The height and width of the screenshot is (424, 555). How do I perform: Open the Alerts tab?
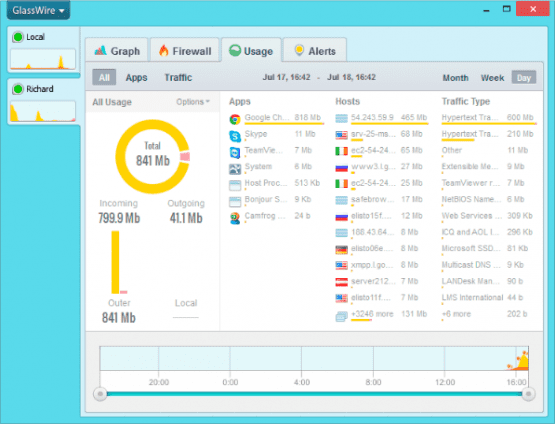pyautogui.click(x=315, y=51)
